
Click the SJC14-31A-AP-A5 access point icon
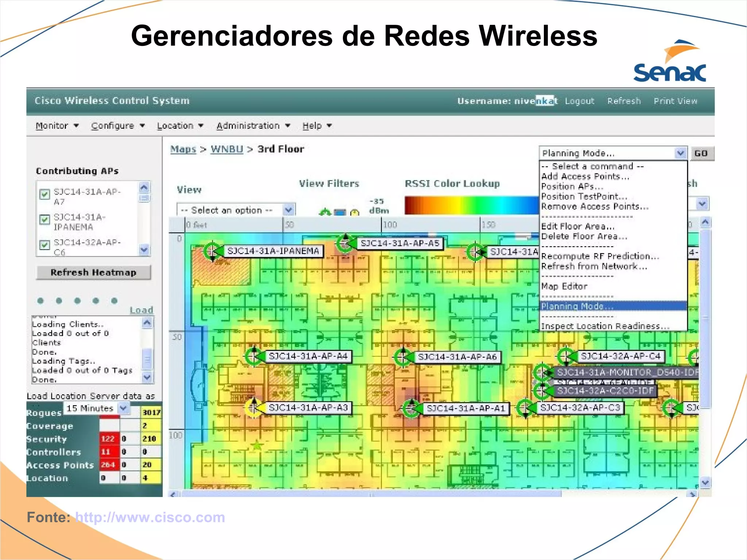345,243
